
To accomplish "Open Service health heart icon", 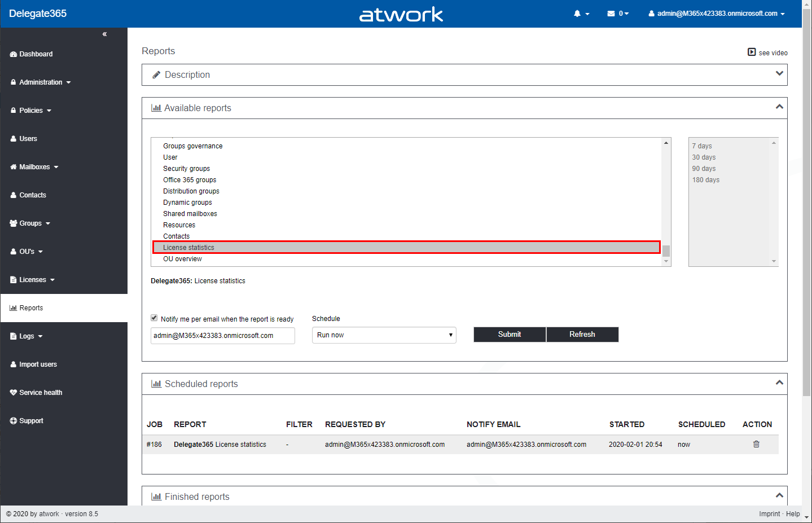I will click(14, 393).
